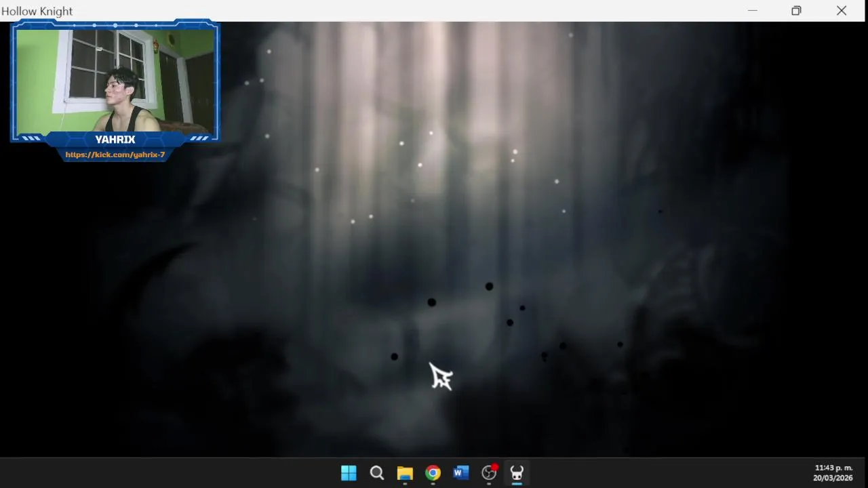Image resolution: width=868 pixels, height=488 pixels.
Task: Close the Hollow Knight window
Action: 842,11
